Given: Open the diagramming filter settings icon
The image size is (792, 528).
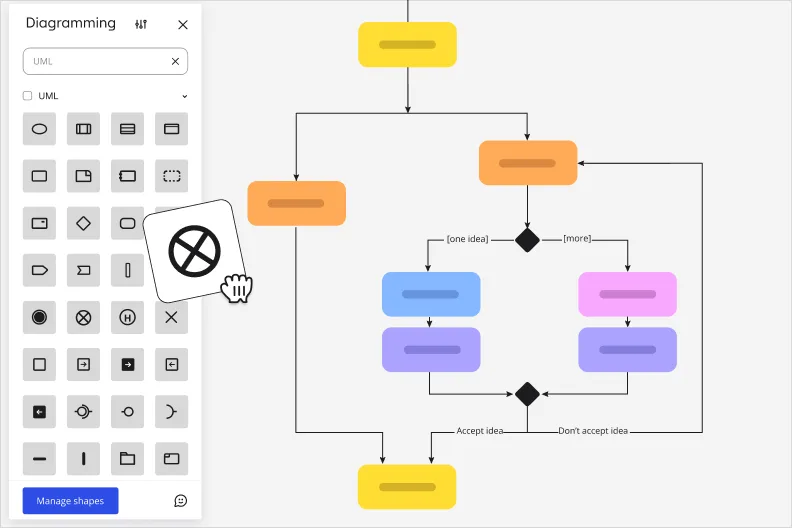Looking at the screenshot, I should (x=141, y=24).
